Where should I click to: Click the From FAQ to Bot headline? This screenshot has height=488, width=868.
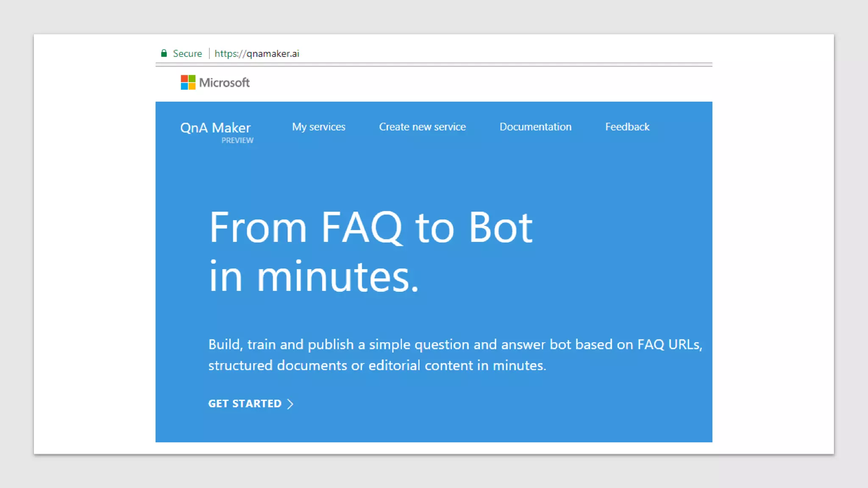click(x=371, y=227)
